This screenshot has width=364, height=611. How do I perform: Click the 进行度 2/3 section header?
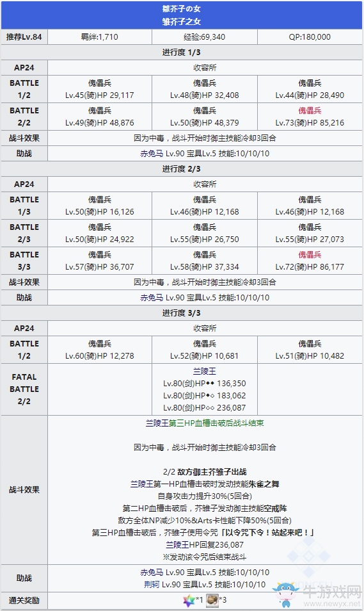tap(182, 168)
